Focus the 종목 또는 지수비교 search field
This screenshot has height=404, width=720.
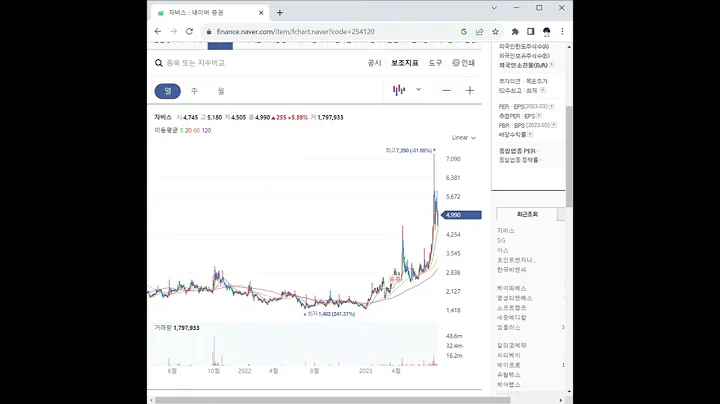click(196, 63)
